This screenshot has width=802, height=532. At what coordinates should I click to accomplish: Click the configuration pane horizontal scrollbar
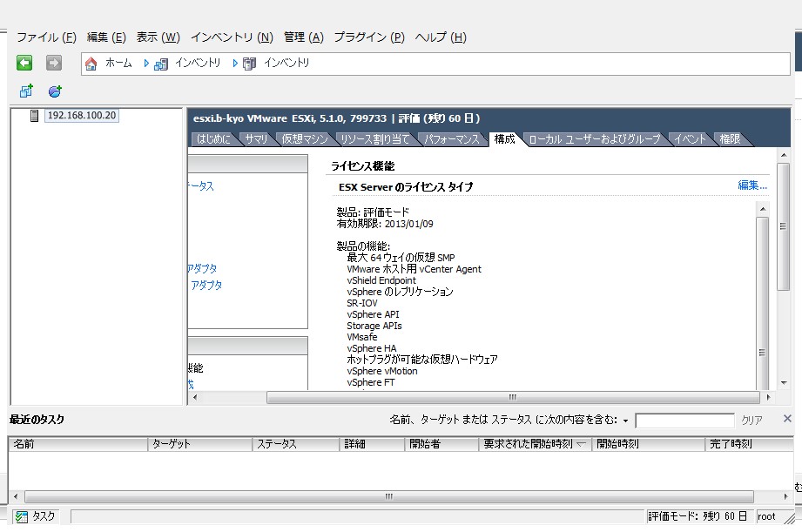tap(513, 397)
